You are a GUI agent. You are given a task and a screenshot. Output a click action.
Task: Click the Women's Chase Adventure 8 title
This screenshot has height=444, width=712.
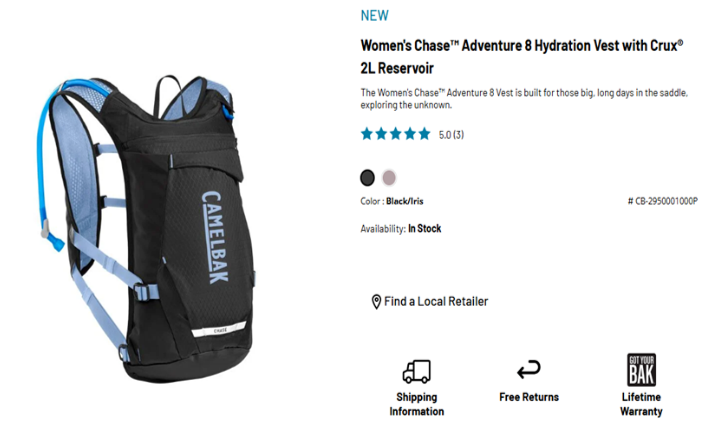522,57
